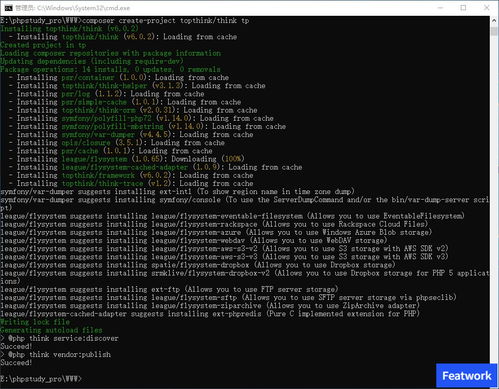Screen dimensions: 499x389
Task: Click the 'srmklive/flysystem-dropbox-v2' suggestion line
Action: click(245, 277)
